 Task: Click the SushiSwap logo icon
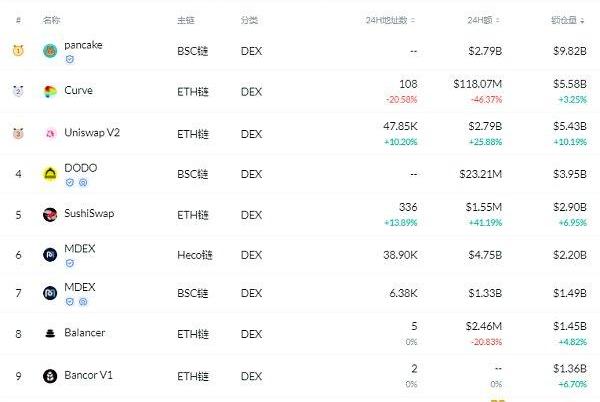[x=50, y=214]
